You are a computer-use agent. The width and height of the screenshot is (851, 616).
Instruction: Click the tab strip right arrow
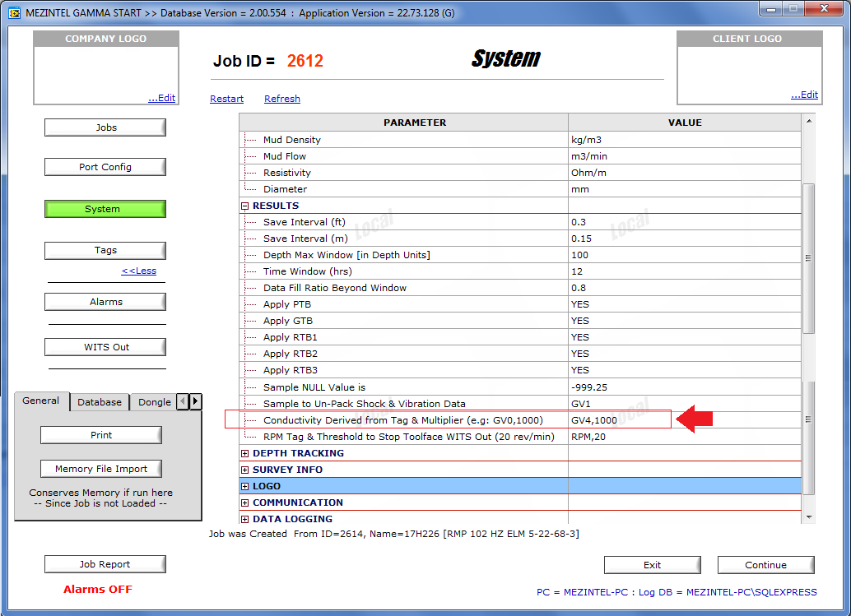[195, 401]
